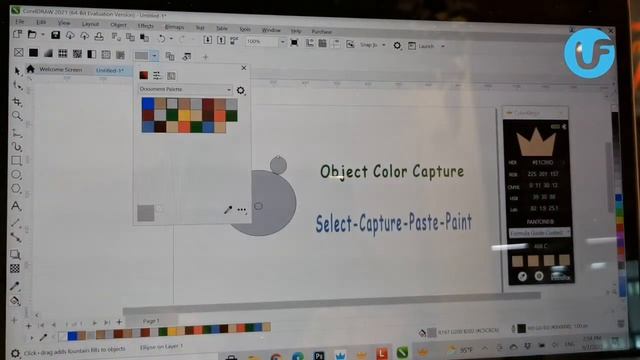The width and height of the screenshot is (640, 360).
Task: Expand the Open folder dropdown arrow
Action: point(42,35)
